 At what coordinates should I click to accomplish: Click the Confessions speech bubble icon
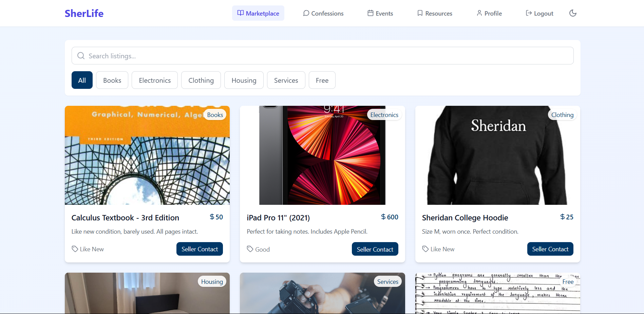click(x=306, y=13)
